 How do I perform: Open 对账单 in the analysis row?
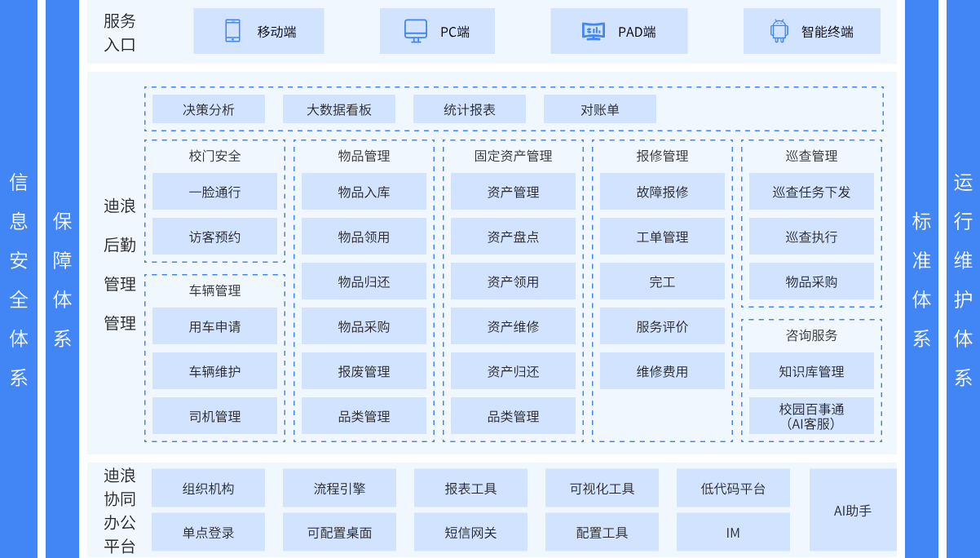(600, 109)
